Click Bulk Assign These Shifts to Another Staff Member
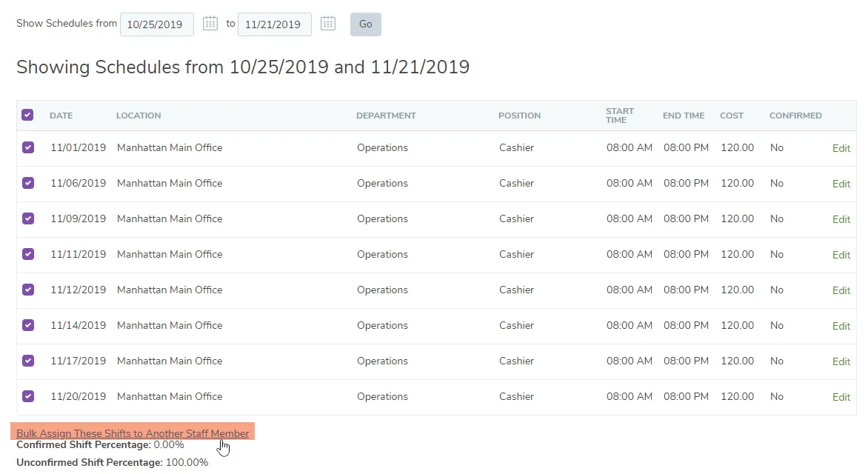The height and width of the screenshot is (474, 868). coord(133,433)
